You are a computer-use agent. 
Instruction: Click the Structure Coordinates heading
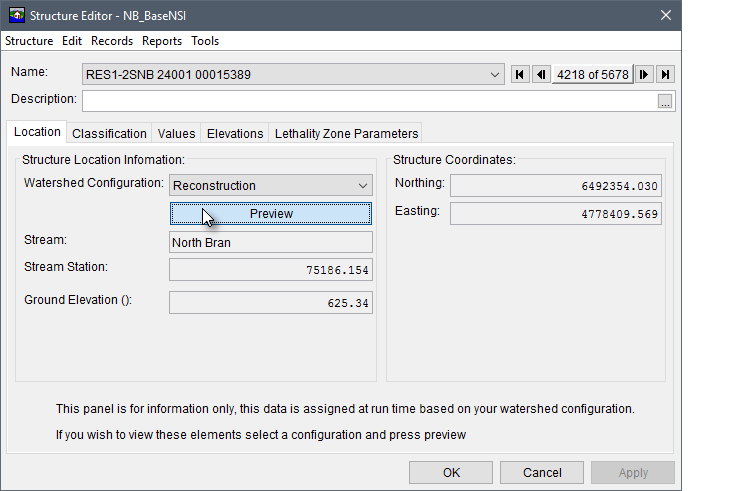point(454,160)
